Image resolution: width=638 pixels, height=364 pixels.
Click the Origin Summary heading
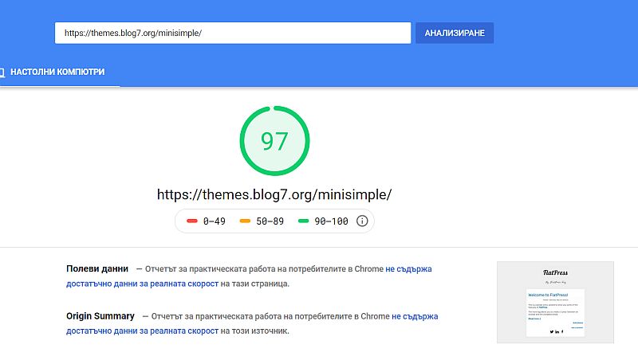tap(100, 316)
